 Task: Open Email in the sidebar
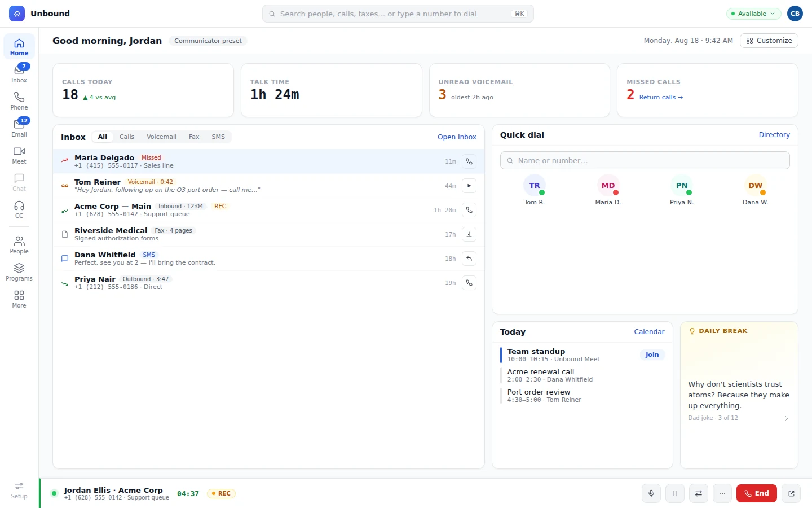click(x=19, y=128)
